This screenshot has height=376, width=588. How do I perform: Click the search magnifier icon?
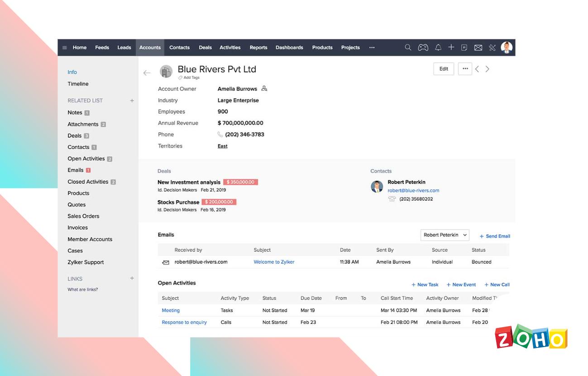[x=408, y=47]
